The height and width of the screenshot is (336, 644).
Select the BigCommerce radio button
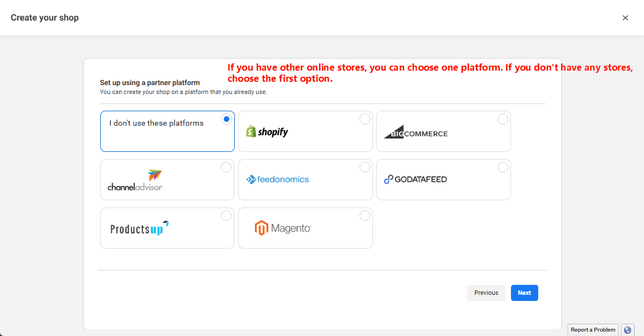503,119
